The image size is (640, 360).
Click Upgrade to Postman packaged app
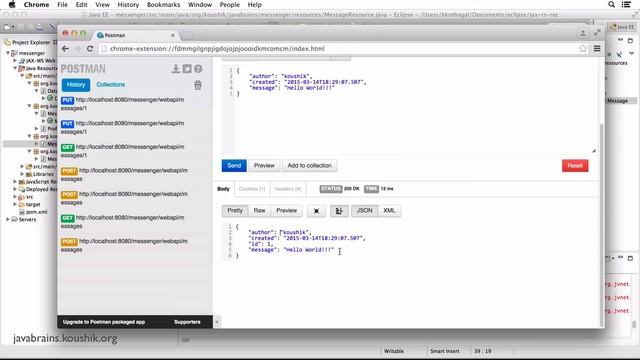pyautogui.click(x=104, y=322)
